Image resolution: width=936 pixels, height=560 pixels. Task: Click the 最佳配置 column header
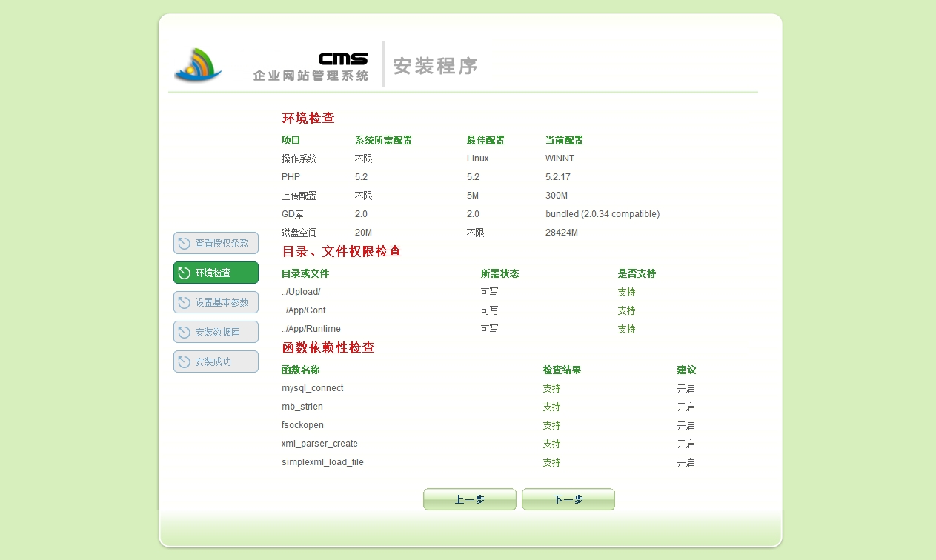pyautogui.click(x=485, y=140)
